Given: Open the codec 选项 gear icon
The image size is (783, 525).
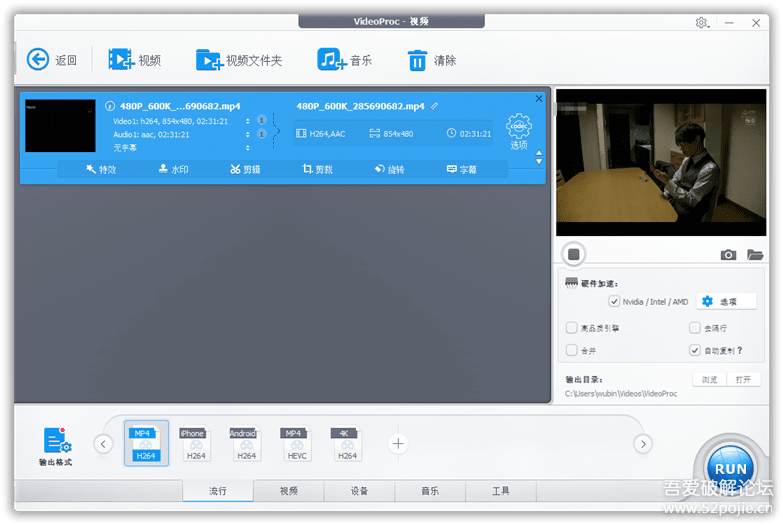Looking at the screenshot, I should [x=518, y=127].
